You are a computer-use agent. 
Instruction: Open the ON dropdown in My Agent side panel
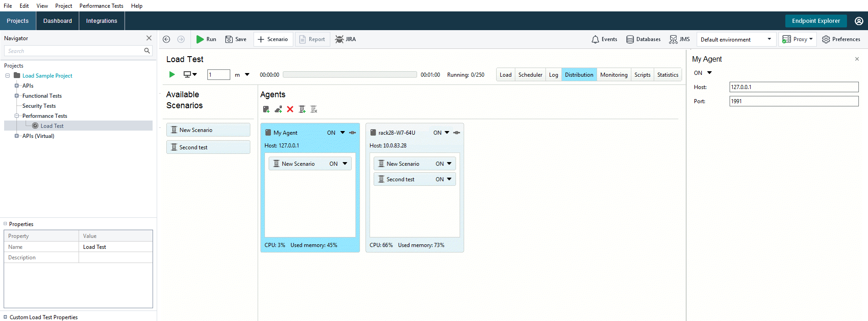click(x=709, y=73)
